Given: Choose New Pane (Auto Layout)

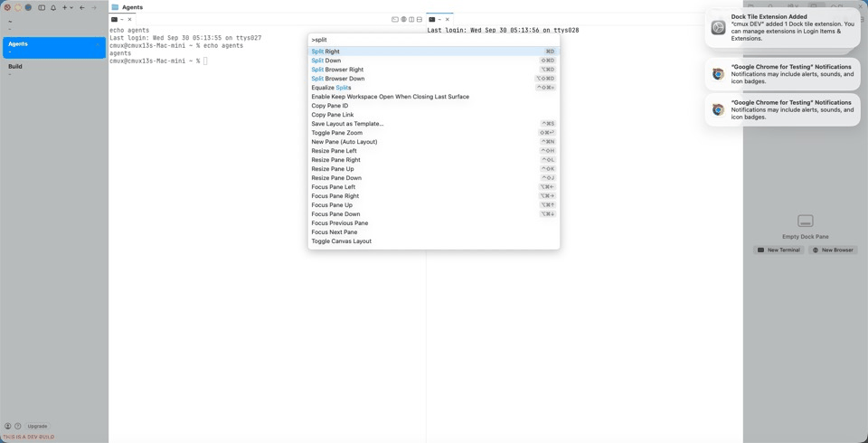Looking at the screenshot, I should [433, 142].
